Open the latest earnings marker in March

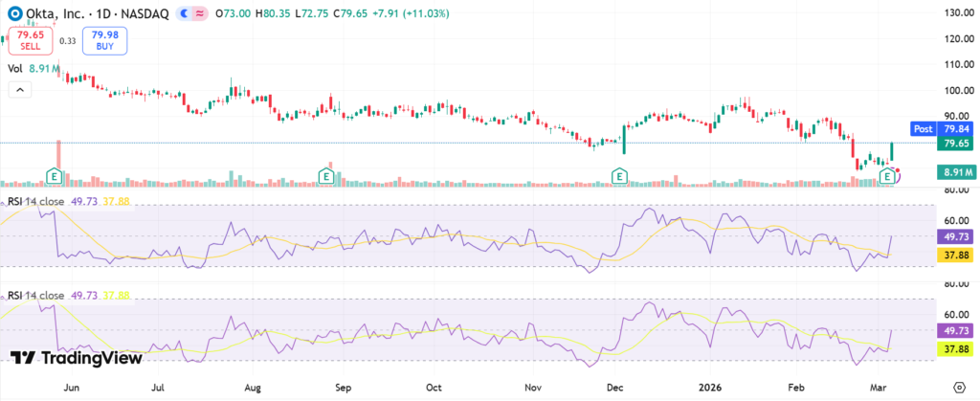click(x=889, y=176)
